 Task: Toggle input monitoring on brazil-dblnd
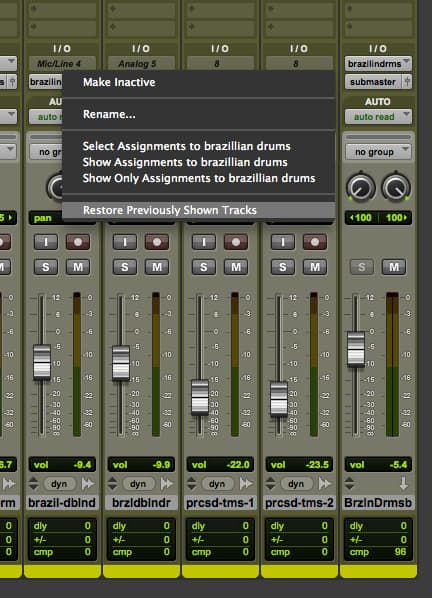pos(46,242)
